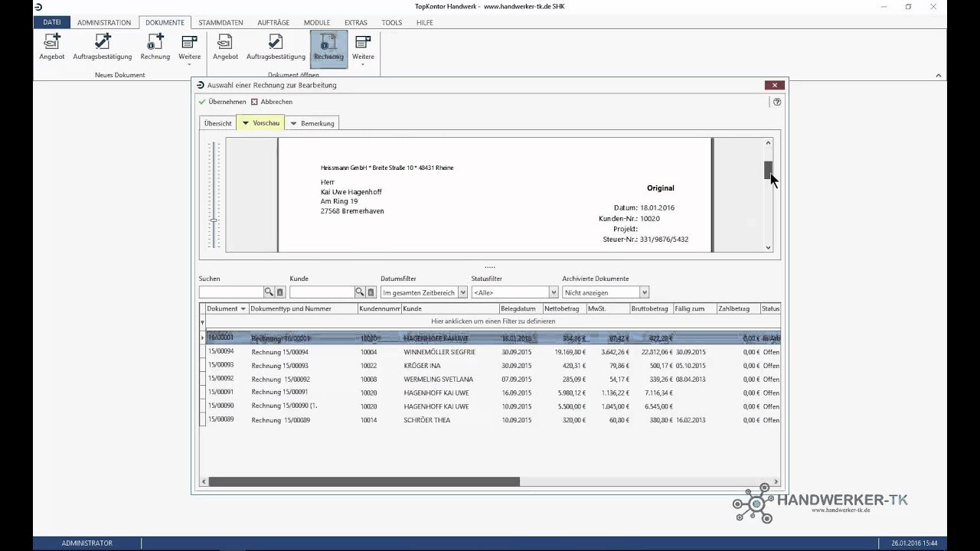Click into the Suchen input field
The image size is (980, 551).
pos(230,292)
